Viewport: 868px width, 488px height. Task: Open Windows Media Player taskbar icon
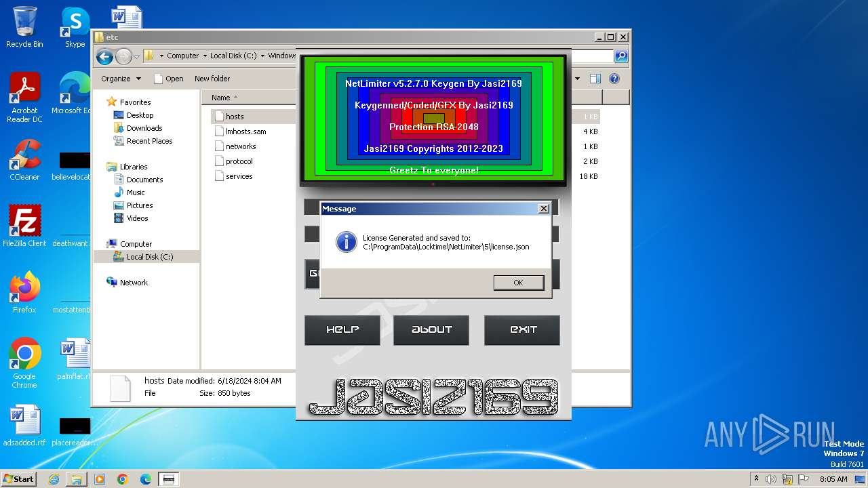(x=100, y=479)
